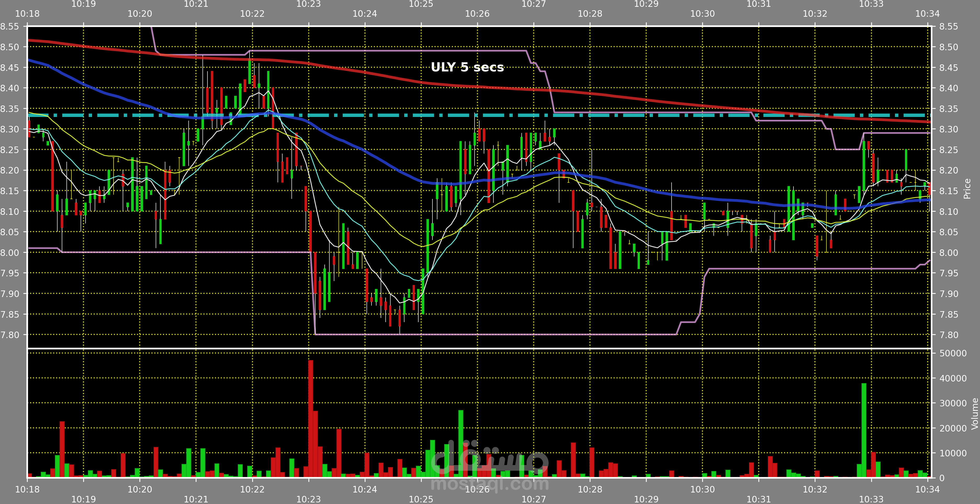
Task: Click the 30000 volume axis tick label
Action: [x=953, y=403]
